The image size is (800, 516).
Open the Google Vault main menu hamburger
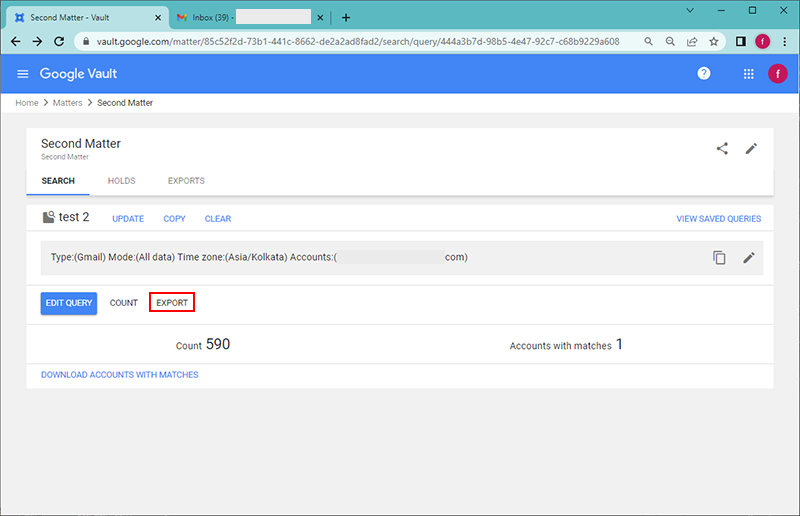coord(22,74)
